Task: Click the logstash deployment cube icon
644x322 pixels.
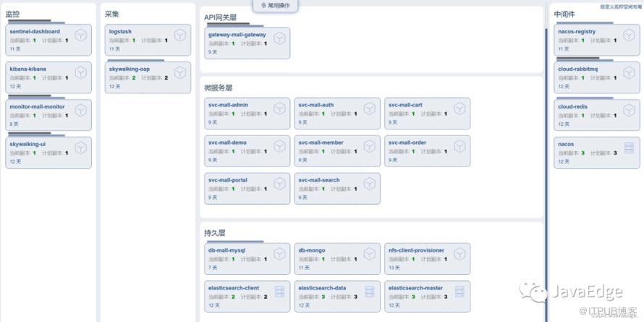Action: point(180,35)
